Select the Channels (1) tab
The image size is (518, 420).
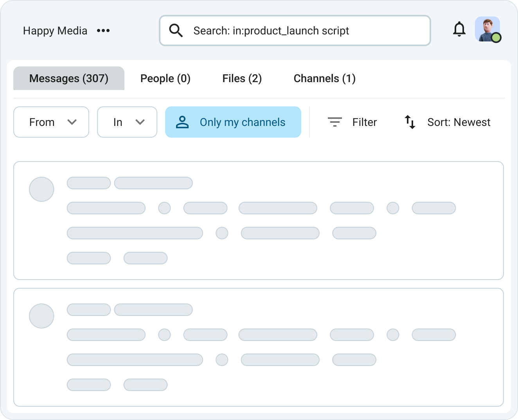(324, 78)
